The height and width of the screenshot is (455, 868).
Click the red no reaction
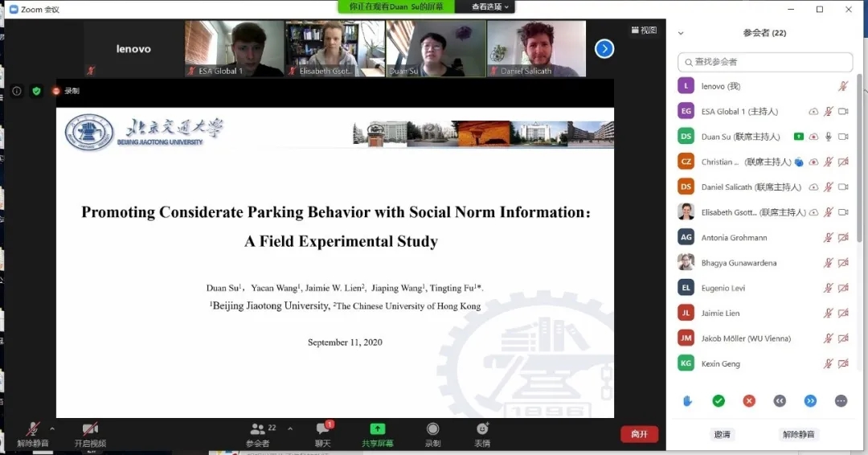[x=749, y=401]
